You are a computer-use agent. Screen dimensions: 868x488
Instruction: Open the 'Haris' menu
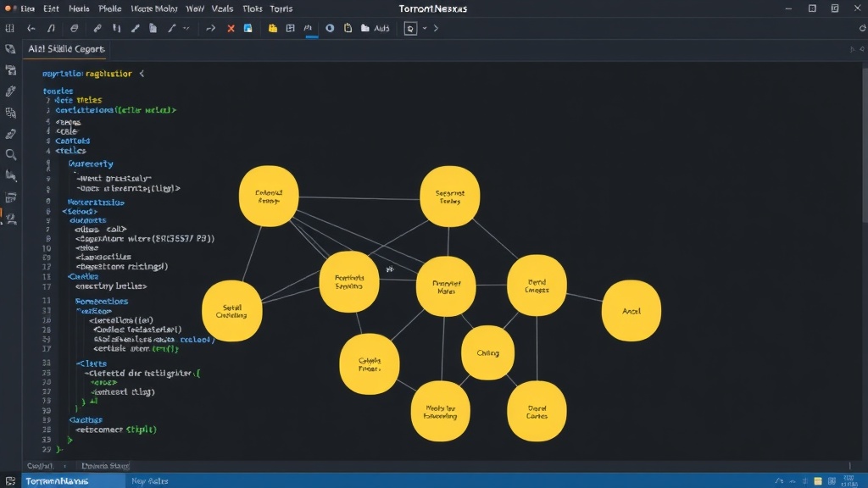tap(79, 8)
